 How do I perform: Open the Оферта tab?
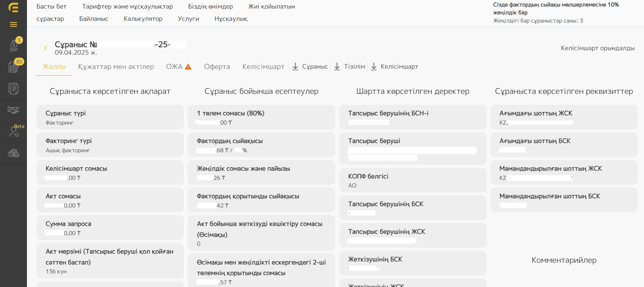(x=217, y=67)
